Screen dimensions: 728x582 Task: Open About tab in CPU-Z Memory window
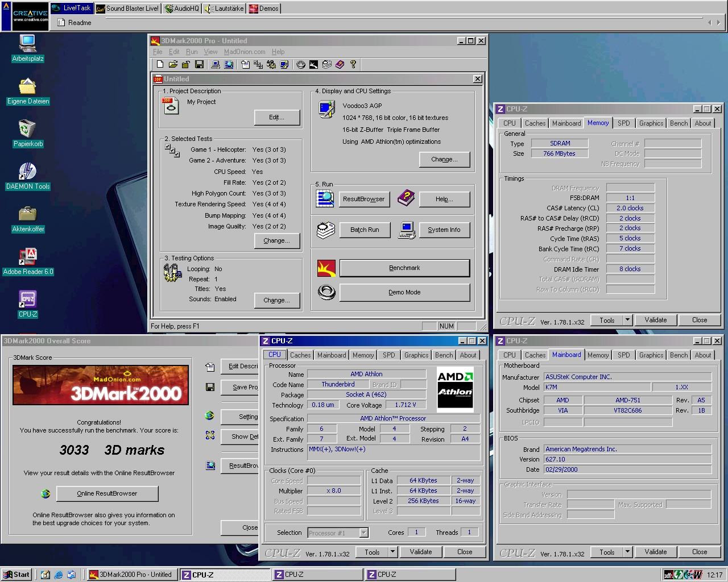703,123
